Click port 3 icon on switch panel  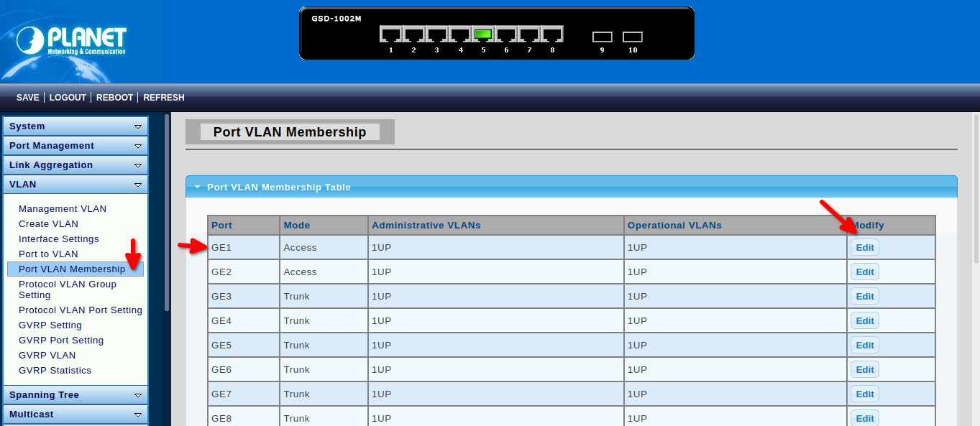coord(436,34)
